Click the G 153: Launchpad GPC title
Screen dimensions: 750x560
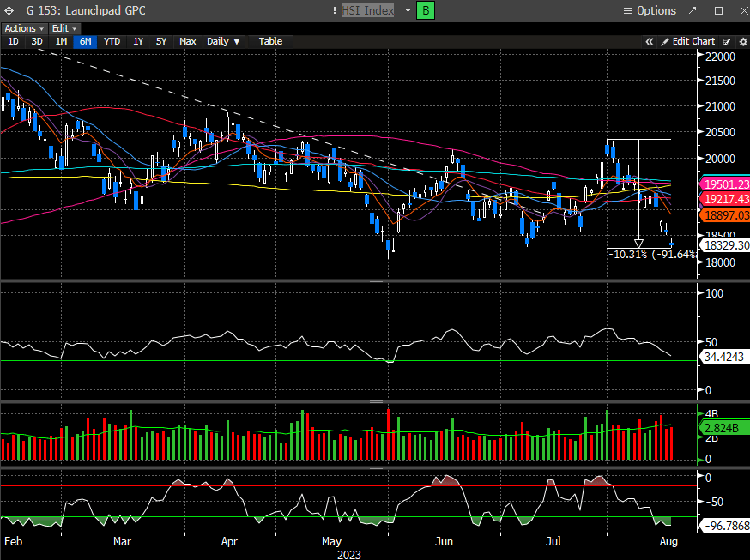pos(86,10)
